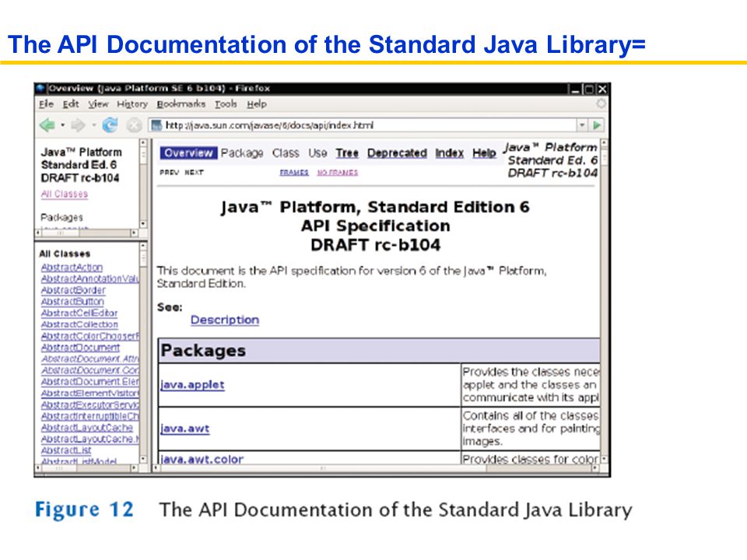Open the java.applet package link
The image size is (747, 560).
pos(192,385)
